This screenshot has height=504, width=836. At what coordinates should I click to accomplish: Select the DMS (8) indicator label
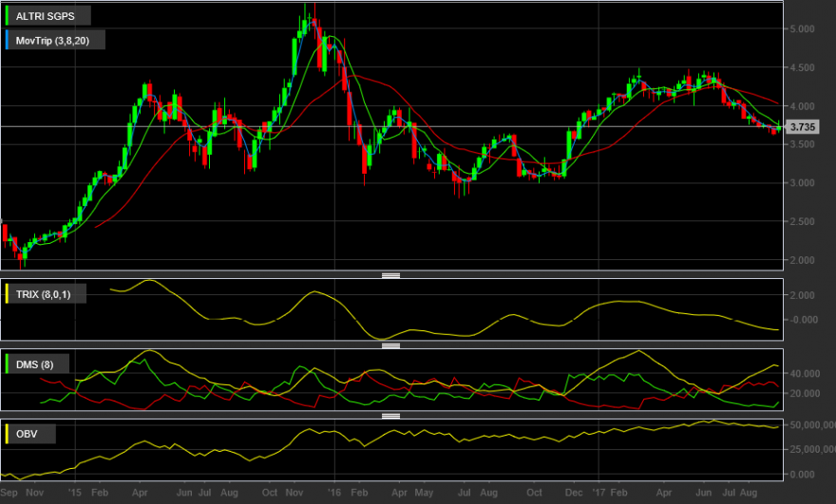click(34, 364)
